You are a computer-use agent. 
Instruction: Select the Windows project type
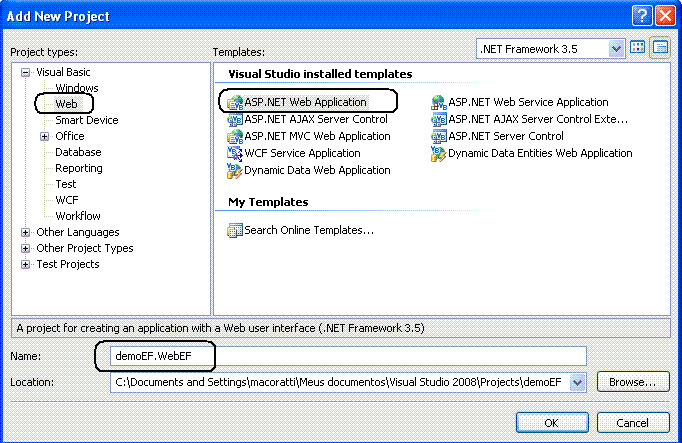click(77, 88)
